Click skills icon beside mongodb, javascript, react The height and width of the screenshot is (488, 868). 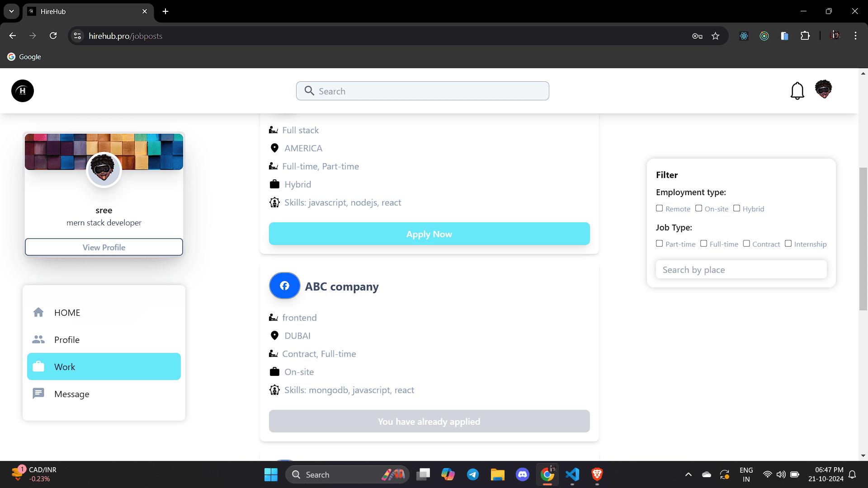coord(274,390)
